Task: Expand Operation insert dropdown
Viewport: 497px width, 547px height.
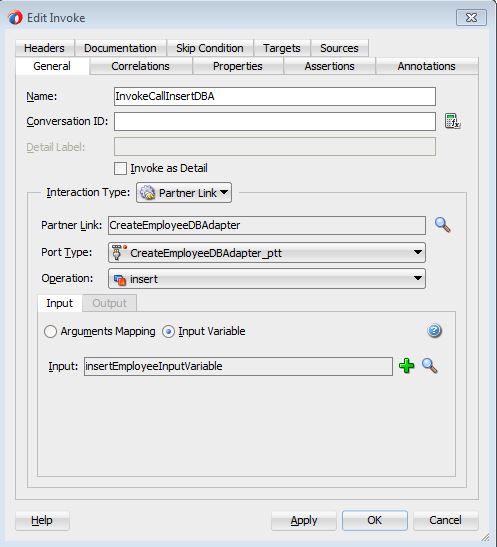Action: click(x=267, y=279)
